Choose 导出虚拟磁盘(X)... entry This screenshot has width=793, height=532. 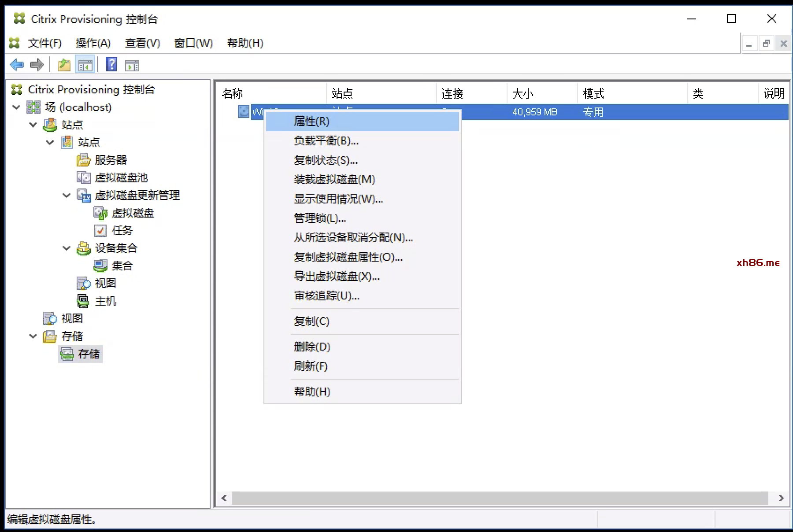[362, 276]
